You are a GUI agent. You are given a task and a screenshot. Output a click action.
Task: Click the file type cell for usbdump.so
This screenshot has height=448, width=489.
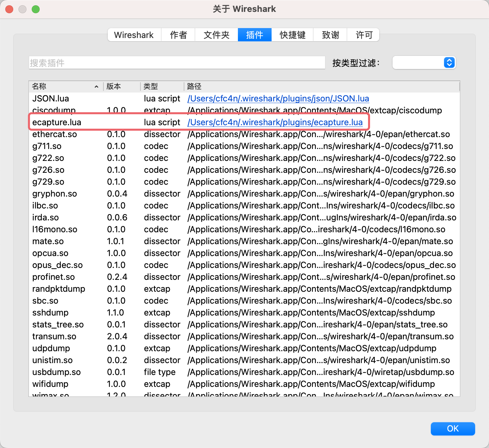pos(160,372)
